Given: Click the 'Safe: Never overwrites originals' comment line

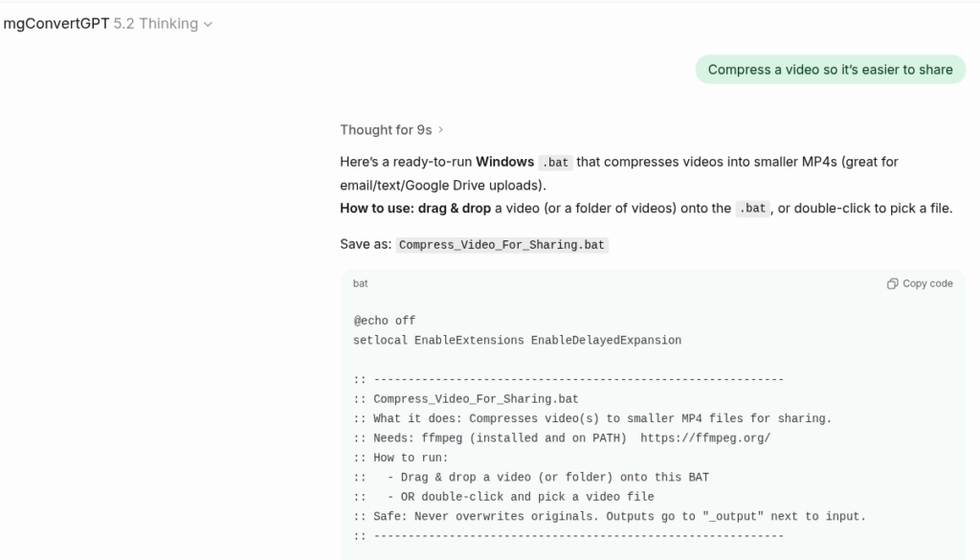Looking at the screenshot, I should (x=610, y=516).
